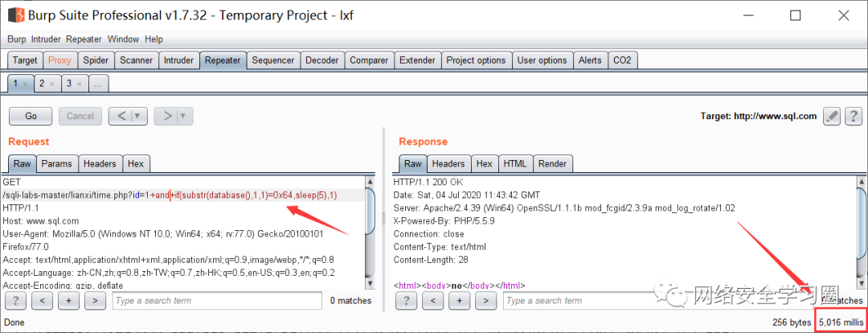
Task: Click the Go button to send request
Action: (31, 117)
